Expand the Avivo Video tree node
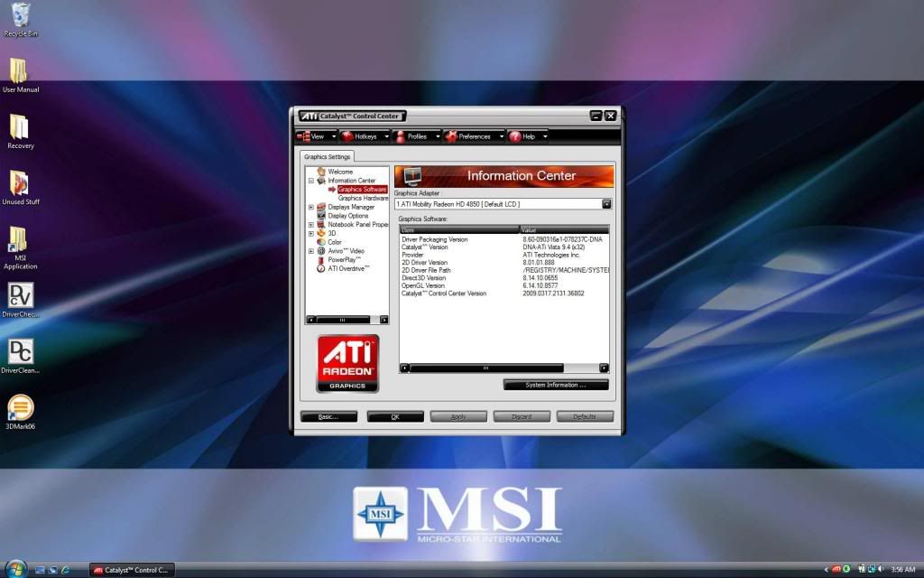Viewport: 924px width, 578px height. (311, 251)
